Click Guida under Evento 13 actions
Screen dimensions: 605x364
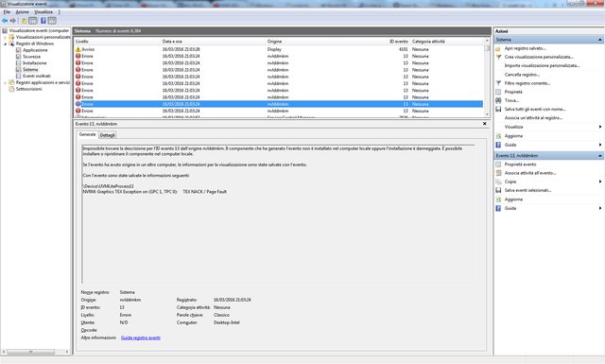[510, 208]
